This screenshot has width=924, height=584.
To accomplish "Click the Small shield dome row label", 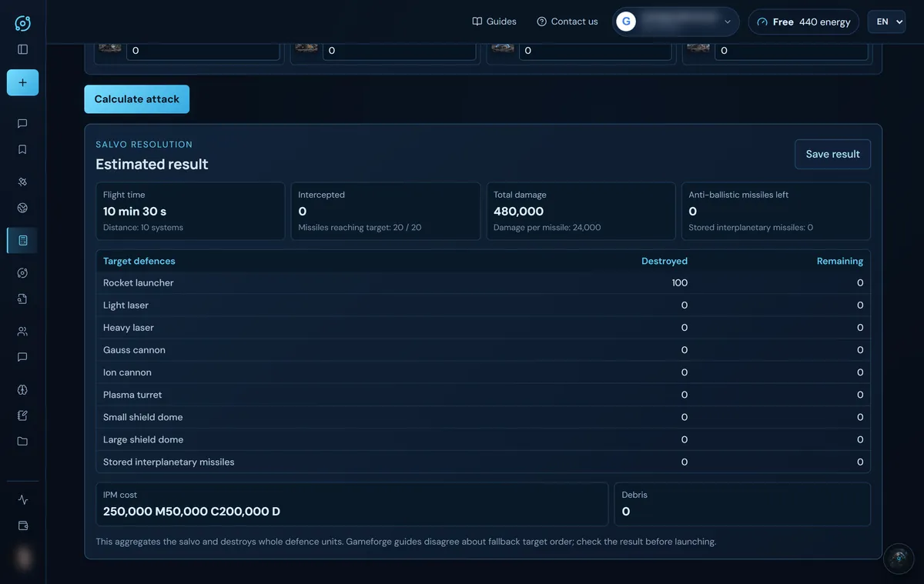I will (143, 416).
